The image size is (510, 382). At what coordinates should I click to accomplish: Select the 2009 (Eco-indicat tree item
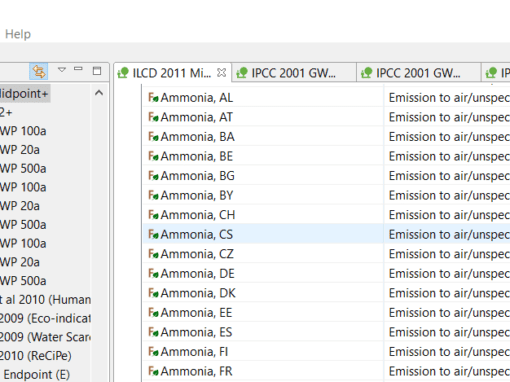pos(45,318)
